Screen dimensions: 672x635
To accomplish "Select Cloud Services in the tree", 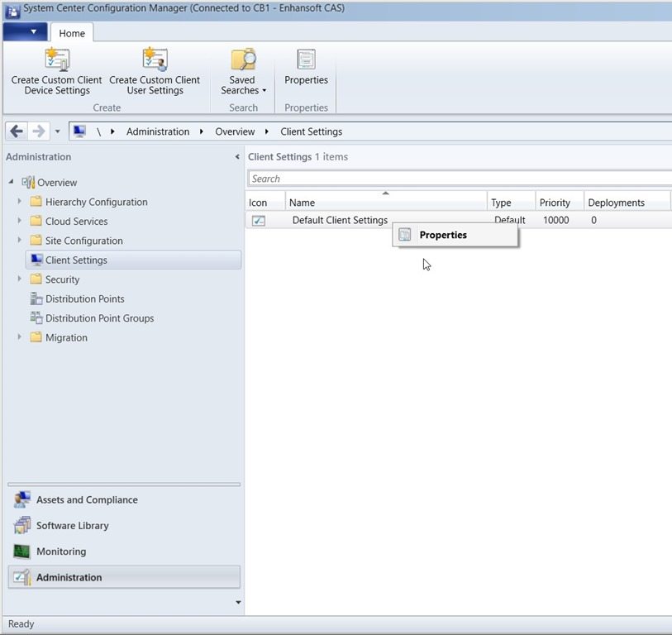I will pos(76,222).
